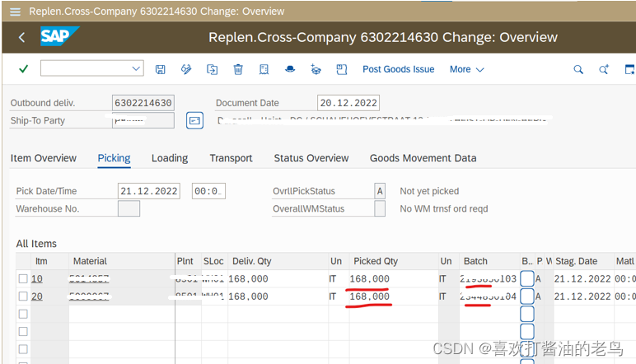Click Stag. Date 21.12.2022 for item 10
This screenshot has width=636, height=364.
[582, 279]
